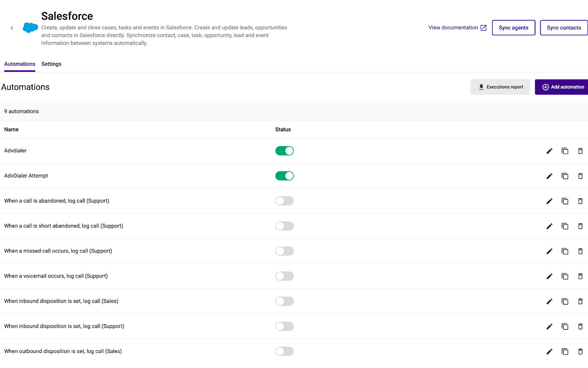The width and height of the screenshot is (588, 368).
Task: Click the Add automation button
Action: pyautogui.click(x=562, y=87)
